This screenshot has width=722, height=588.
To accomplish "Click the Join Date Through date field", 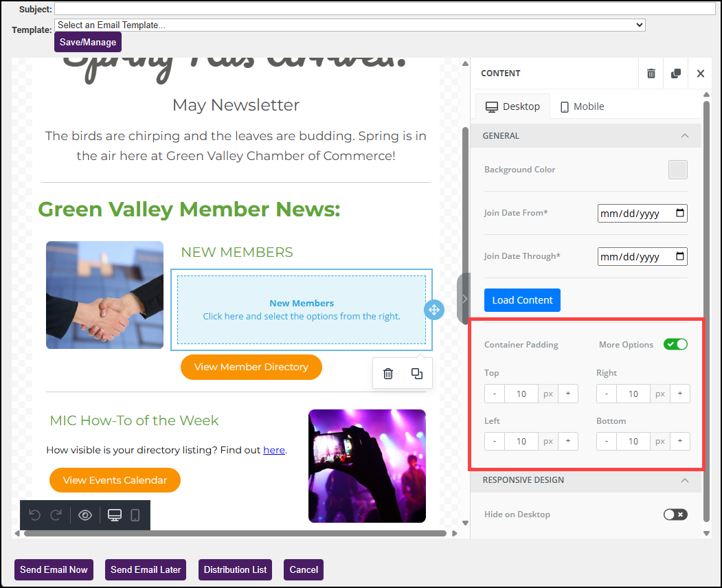I will (x=642, y=256).
